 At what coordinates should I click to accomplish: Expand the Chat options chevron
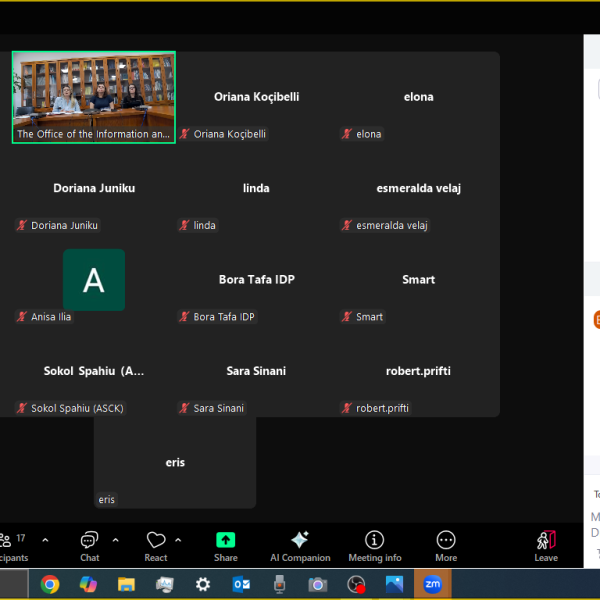[x=115, y=540]
